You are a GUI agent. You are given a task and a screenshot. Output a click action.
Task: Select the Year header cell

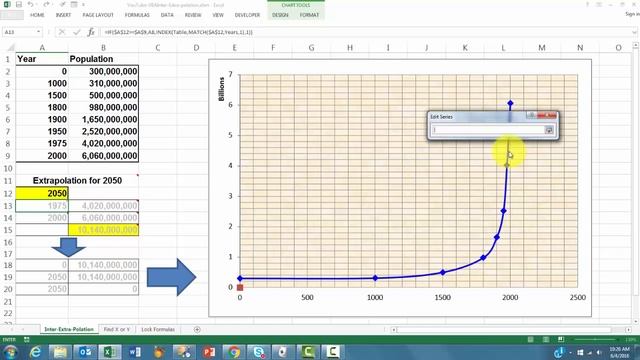tap(42, 59)
